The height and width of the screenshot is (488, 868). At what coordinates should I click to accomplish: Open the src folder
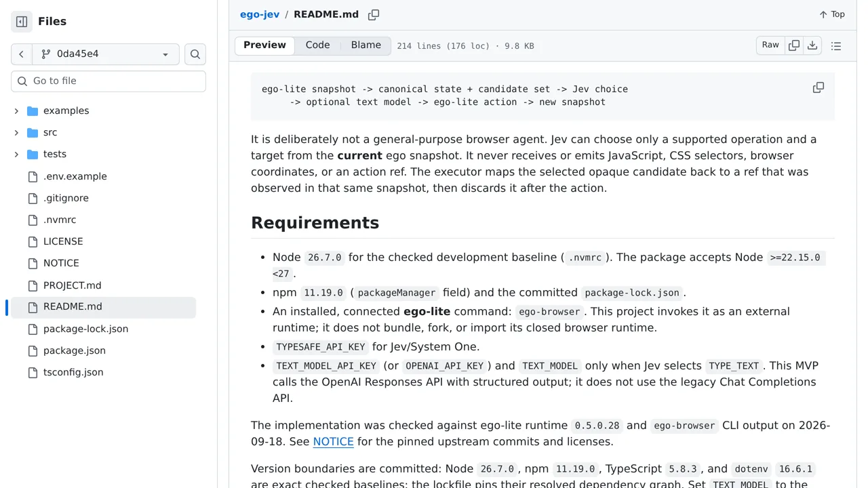pyautogui.click(x=50, y=133)
